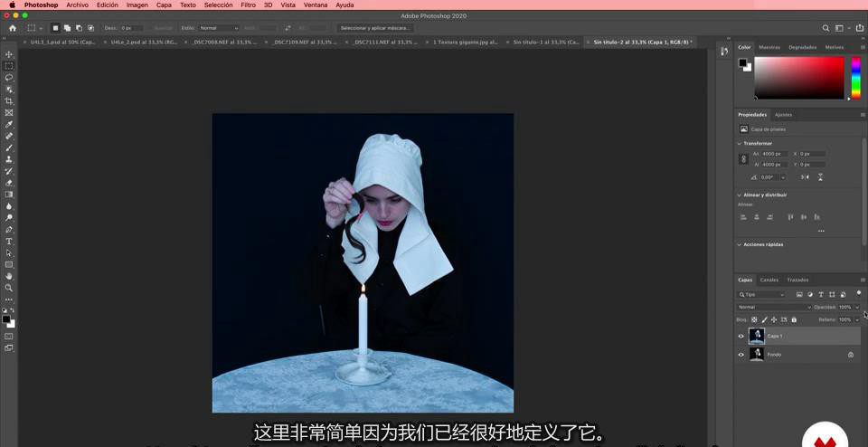This screenshot has width=868, height=447.
Task: Click the Home icon in options bar
Action: (x=13, y=28)
